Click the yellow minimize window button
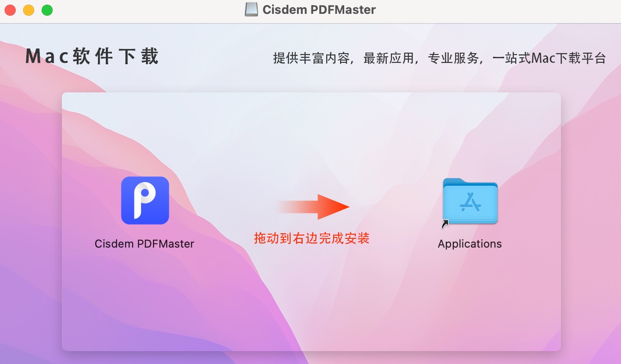 click(29, 10)
